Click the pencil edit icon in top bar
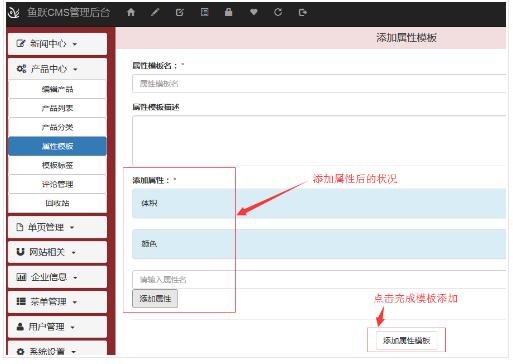Screen dimensions: 513x364 point(155,12)
